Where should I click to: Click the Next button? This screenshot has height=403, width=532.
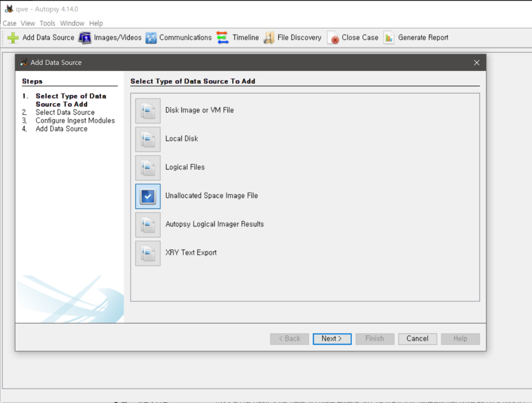coord(332,339)
